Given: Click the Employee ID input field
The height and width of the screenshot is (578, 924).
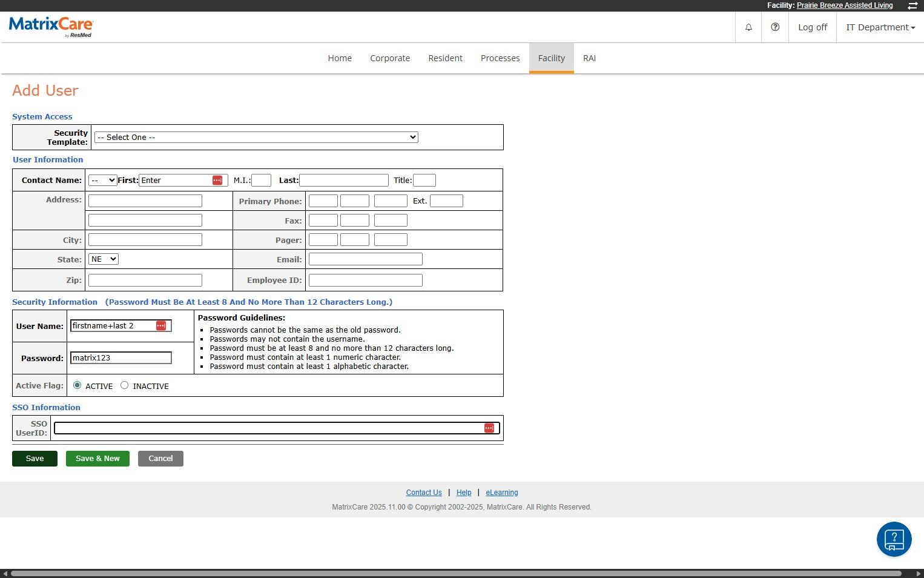Looking at the screenshot, I should 366,280.
